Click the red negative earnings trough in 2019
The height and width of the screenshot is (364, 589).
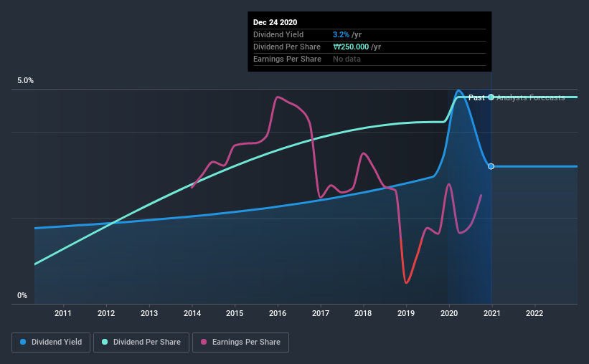(406, 282)
